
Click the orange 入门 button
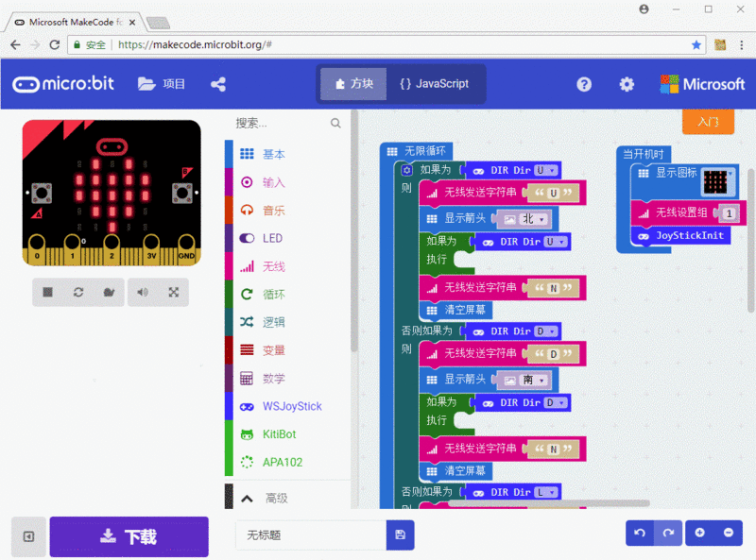pyautogui.click(x=708, y=122)
